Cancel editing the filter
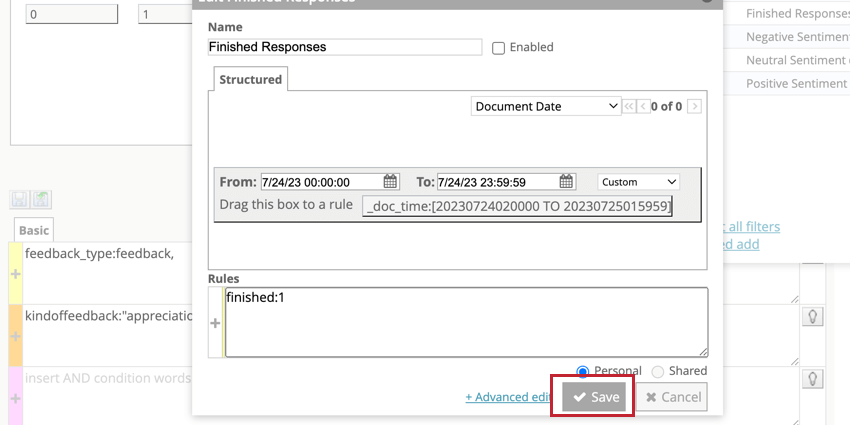 pyautogui.click(x=672, y=397)
